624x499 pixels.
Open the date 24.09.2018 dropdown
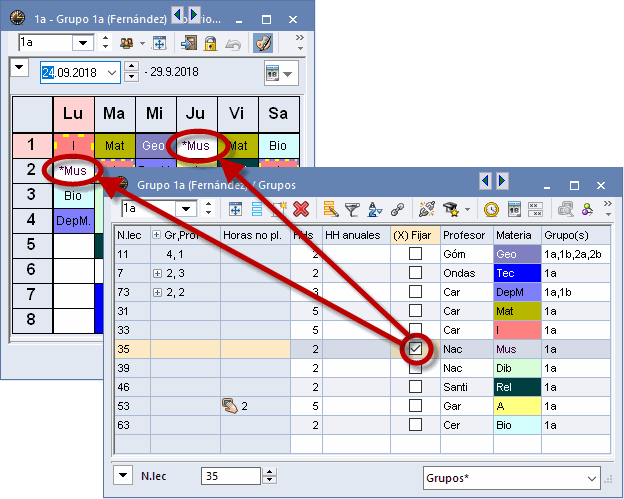click(x=110, y=73)
